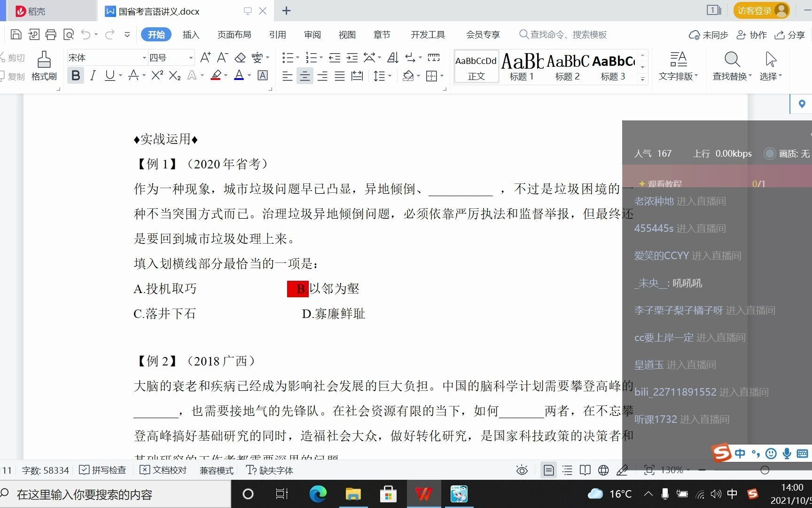Open Microsoft Edge from taskbar
This screenshot has height=508, width=812.
[x=318, y=494]
